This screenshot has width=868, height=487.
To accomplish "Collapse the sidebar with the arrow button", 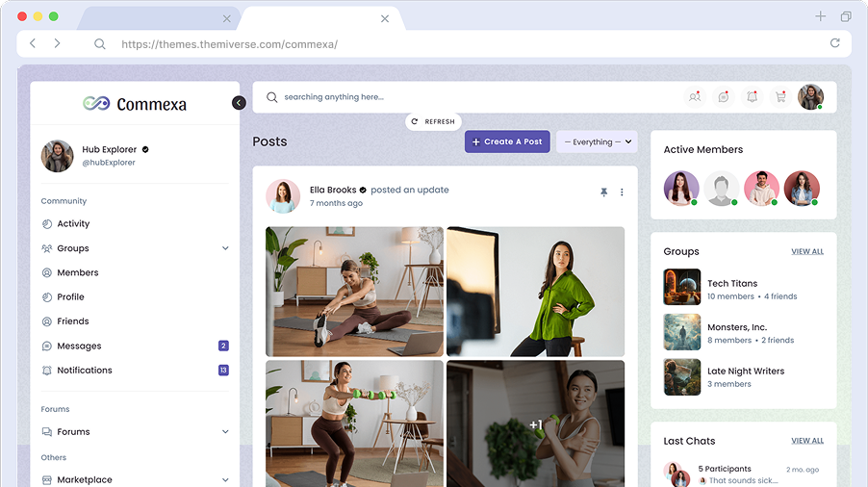I will [x=239, y=103].
